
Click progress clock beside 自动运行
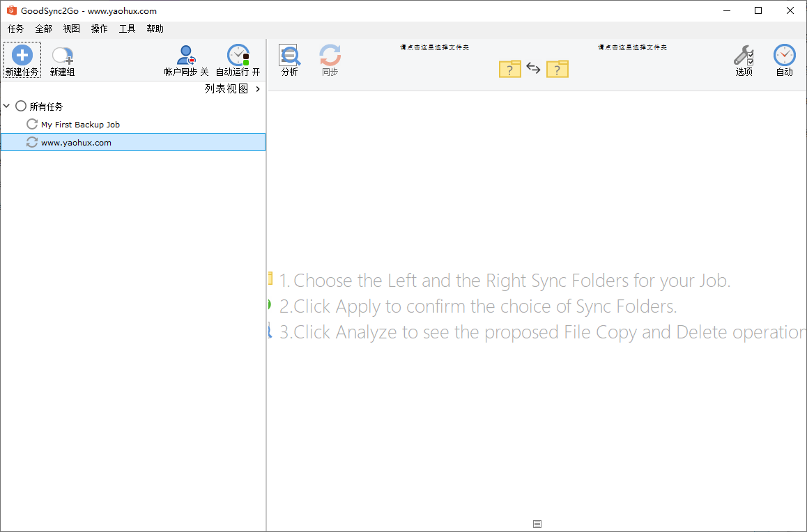coord(238,54)
